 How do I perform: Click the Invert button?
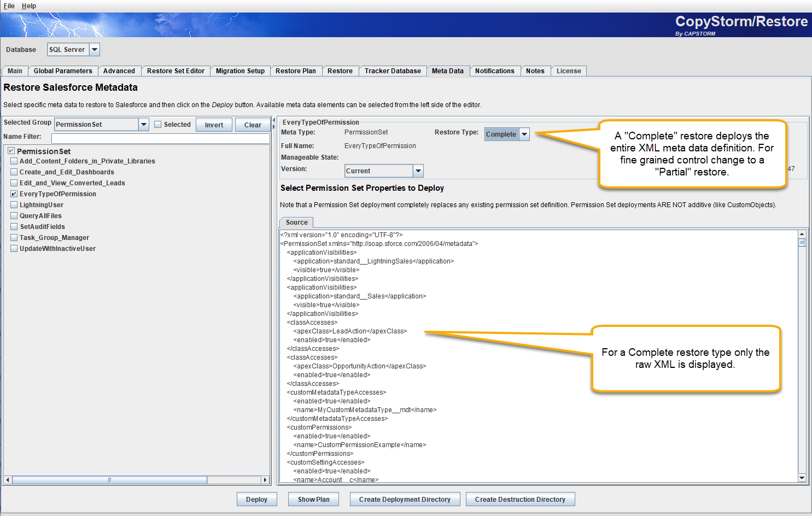(x=214, y=125)
